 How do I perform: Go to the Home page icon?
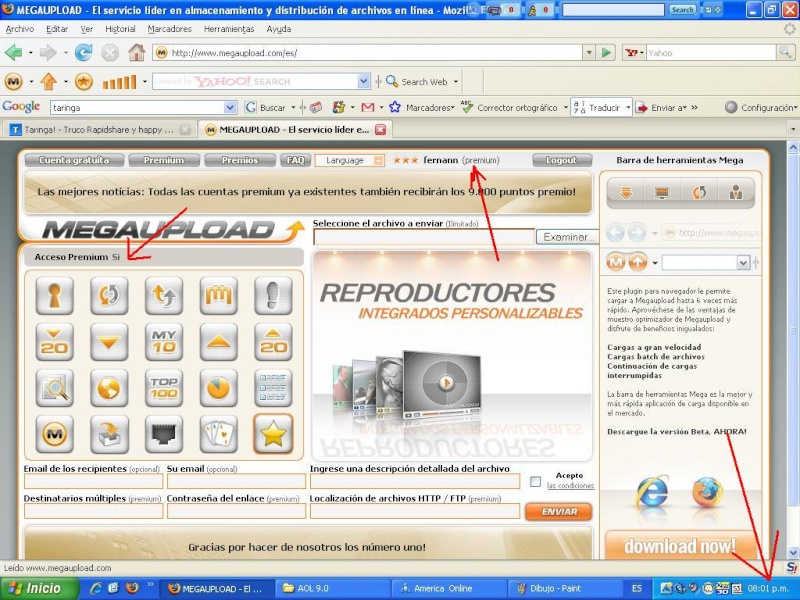(136, 53)
